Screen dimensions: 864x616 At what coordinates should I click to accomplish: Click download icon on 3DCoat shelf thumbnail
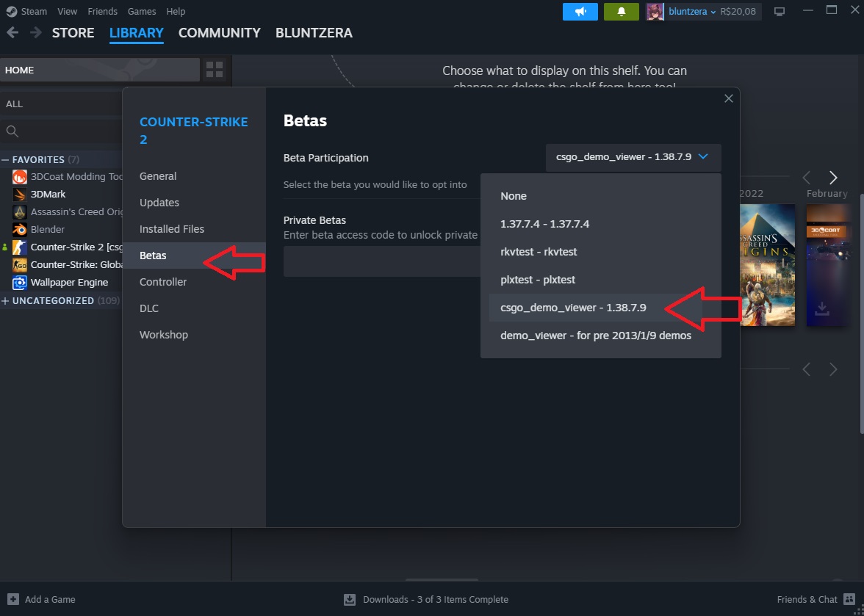pos(821,308)
